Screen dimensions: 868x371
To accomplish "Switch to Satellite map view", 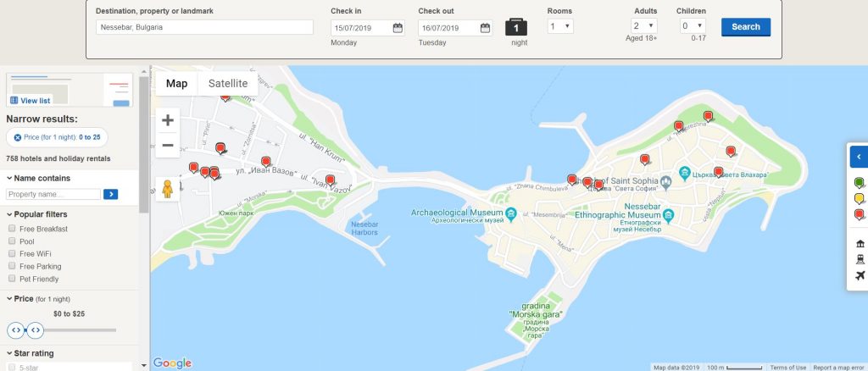I will point(228,83).
